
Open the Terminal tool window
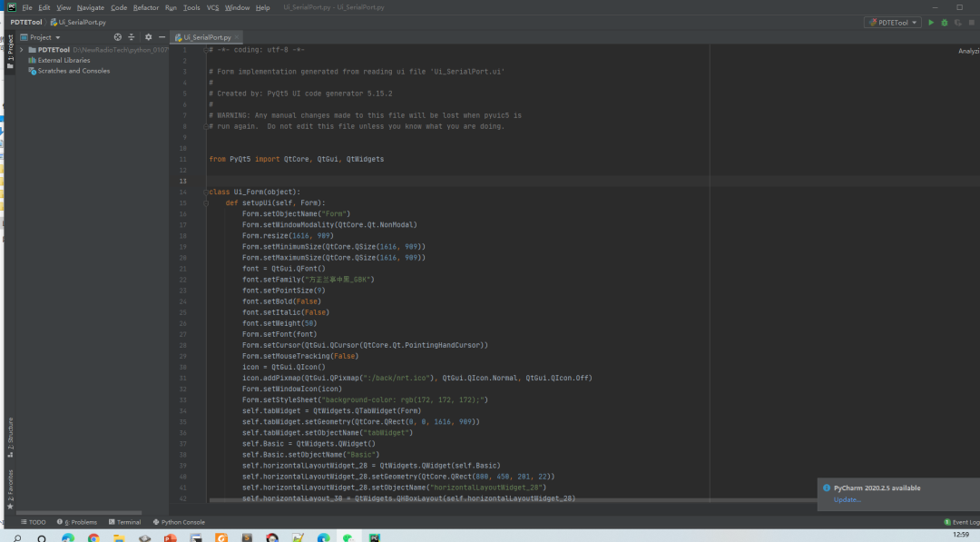(x=124, y=522)
